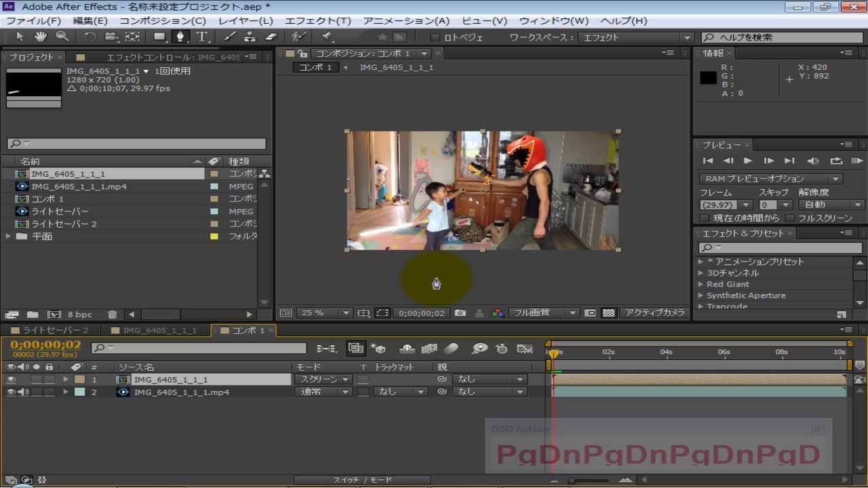This screenshot has height=488, width=868.
Task: Open layer 2 track matte dropdown
Action: click(x=401, y=392)
